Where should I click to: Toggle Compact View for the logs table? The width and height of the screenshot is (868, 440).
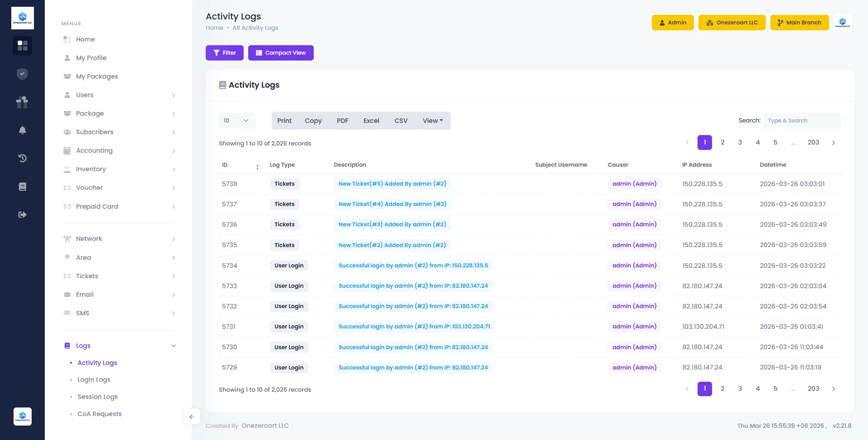click(x=281, y=53)
